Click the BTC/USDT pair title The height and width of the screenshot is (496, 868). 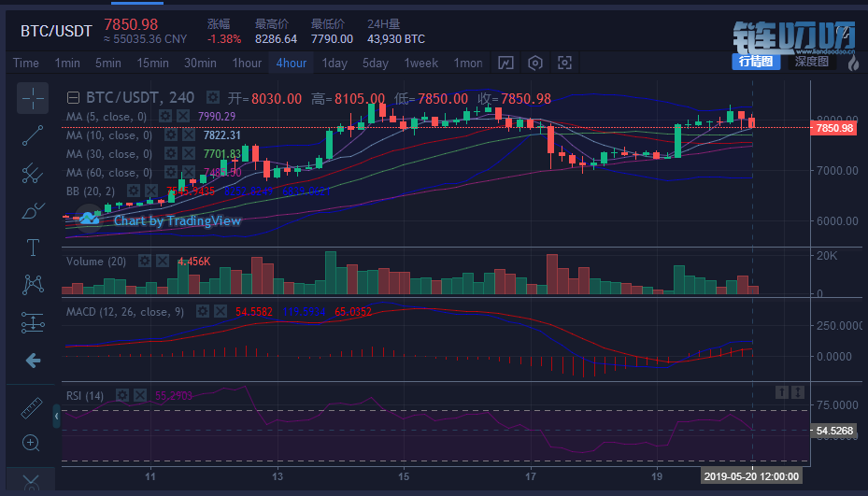56,31
